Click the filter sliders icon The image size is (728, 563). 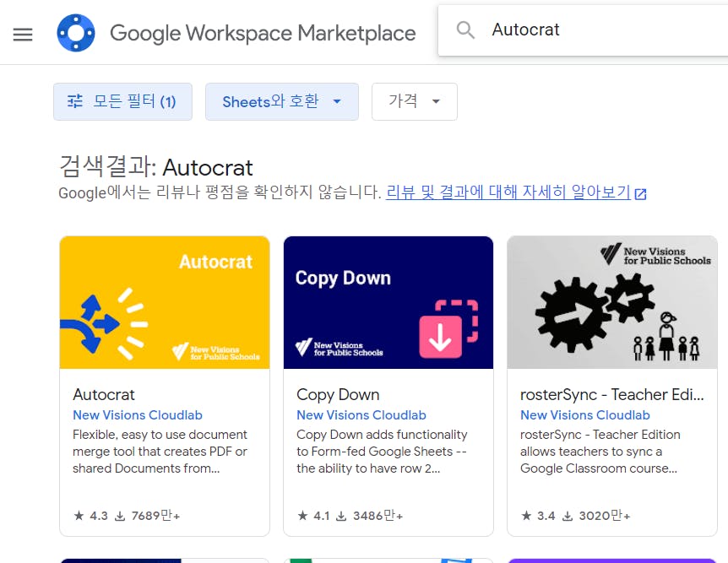tap(75, 101)
